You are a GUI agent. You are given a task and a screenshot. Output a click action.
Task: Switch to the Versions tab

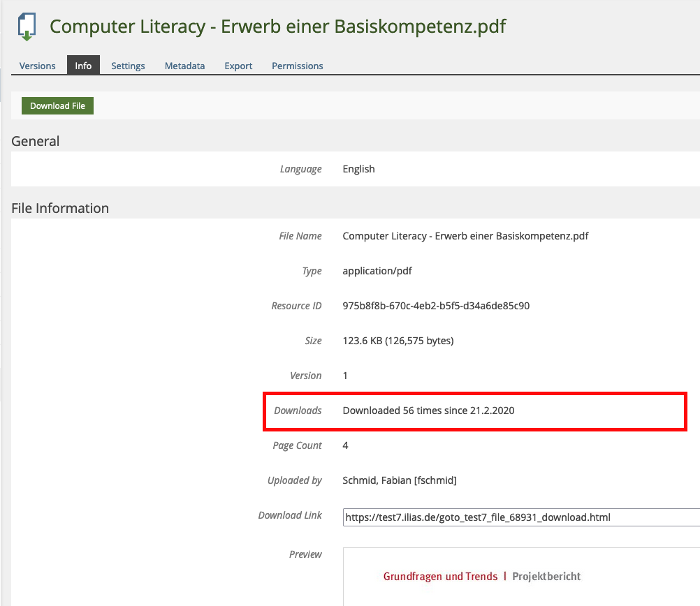pos(37,66)
